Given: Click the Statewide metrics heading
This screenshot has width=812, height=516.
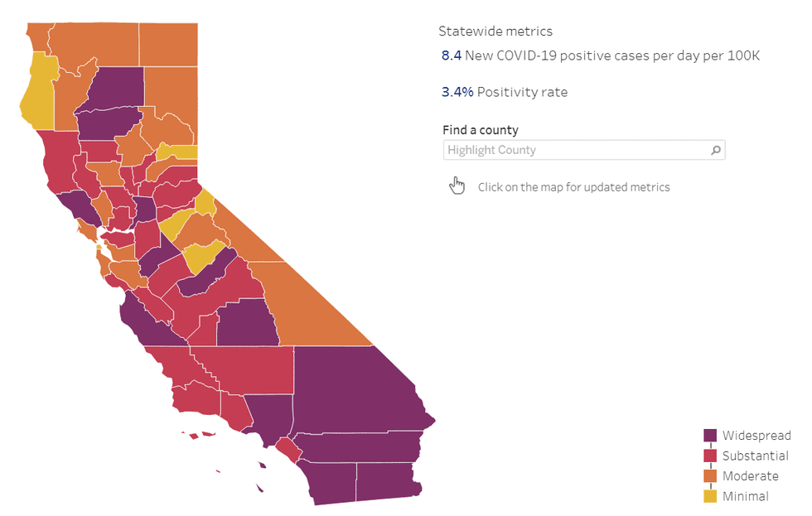Looking at the screenshot, I should [495, 31].
